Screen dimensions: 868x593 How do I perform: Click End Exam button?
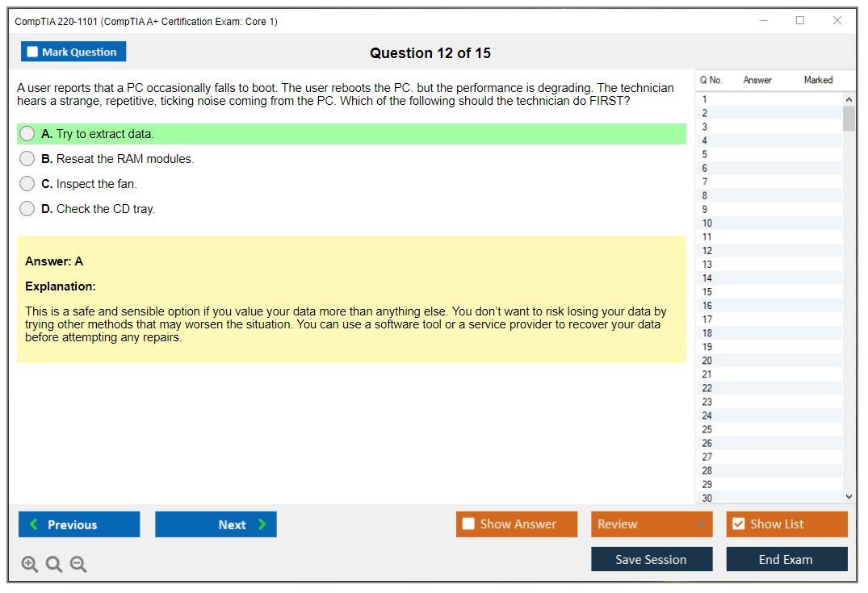(786, 559)
